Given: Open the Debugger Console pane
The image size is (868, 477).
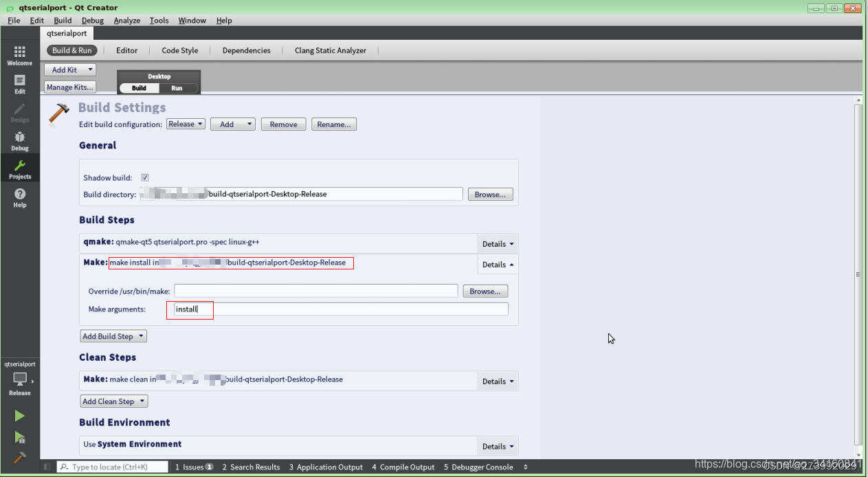Looking at the screenshot, I should [478, 467].
